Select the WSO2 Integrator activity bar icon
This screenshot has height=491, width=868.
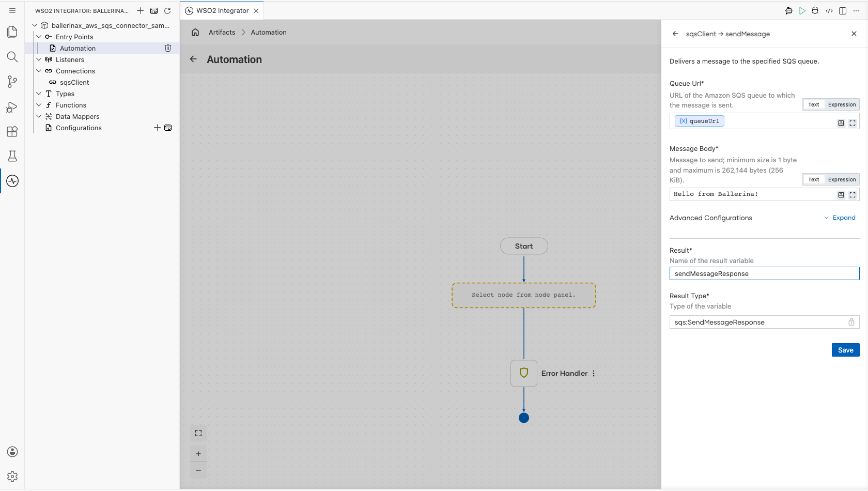point(12,181)
